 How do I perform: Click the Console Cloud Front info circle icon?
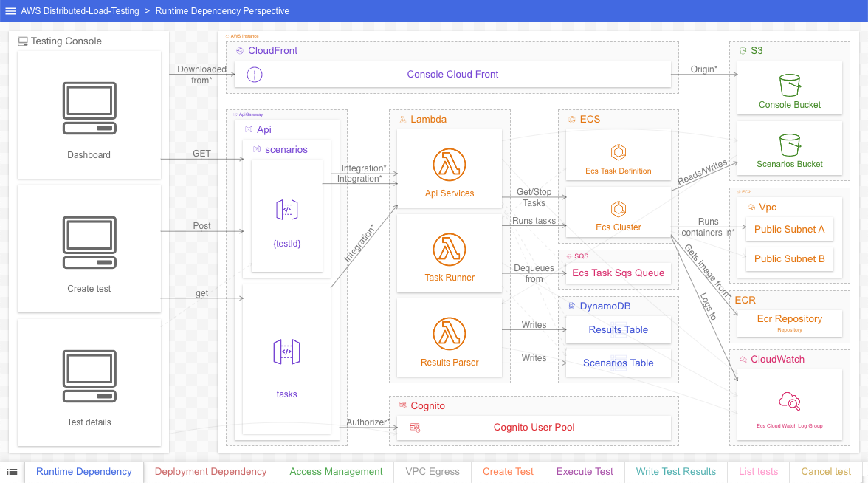tap(255, 75)
